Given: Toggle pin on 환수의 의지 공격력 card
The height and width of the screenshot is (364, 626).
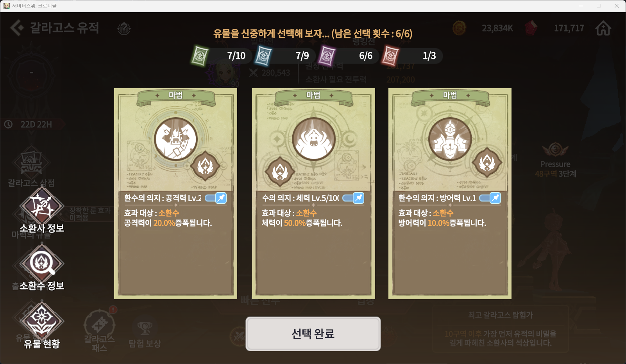Looking at the screenshot, I should (216, 198).
